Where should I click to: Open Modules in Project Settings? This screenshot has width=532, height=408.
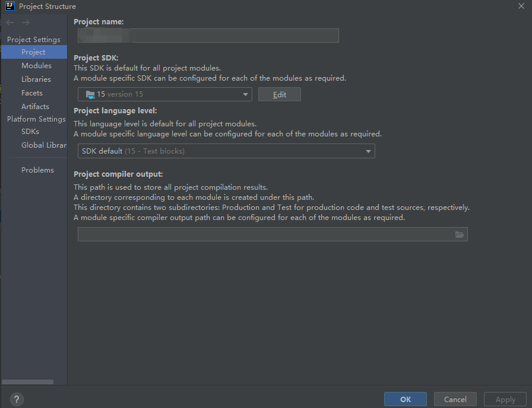37,66
